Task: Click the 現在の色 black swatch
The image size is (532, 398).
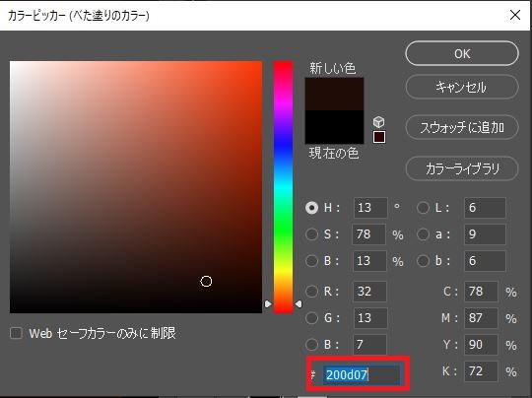Action: click(334, 127)
